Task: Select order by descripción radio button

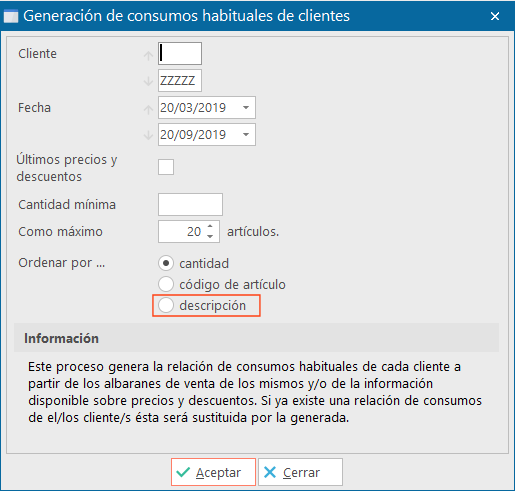Action: (166, 305)
